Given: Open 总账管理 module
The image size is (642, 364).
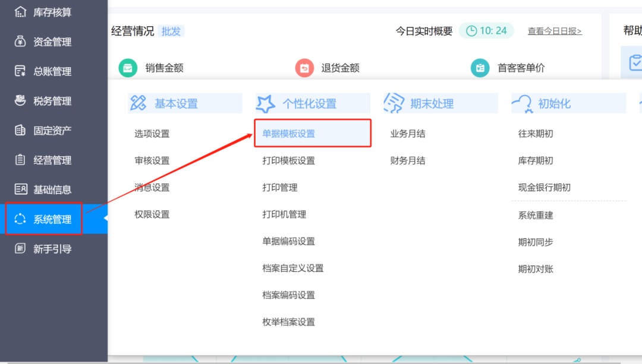Looking at the screenshot, I should 53,71.
